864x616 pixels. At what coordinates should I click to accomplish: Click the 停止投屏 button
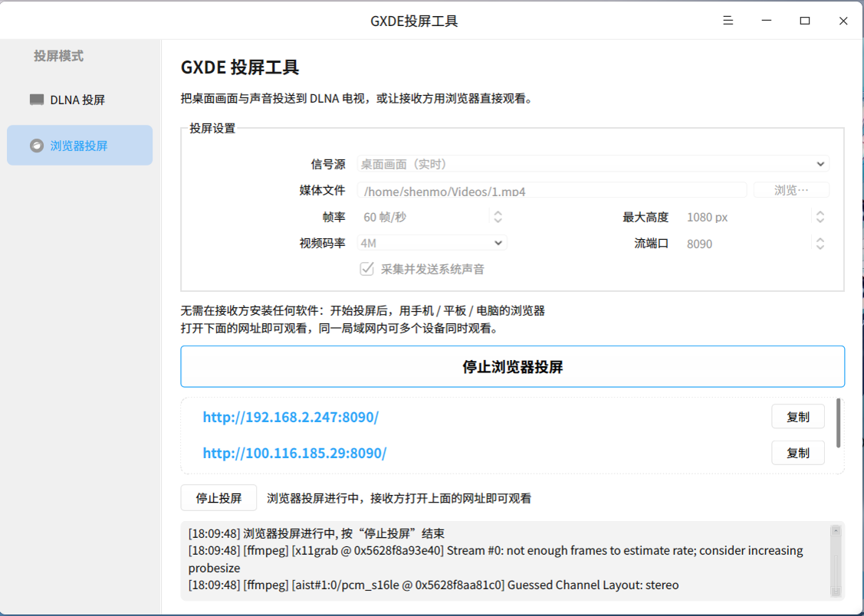pos(218,498)
